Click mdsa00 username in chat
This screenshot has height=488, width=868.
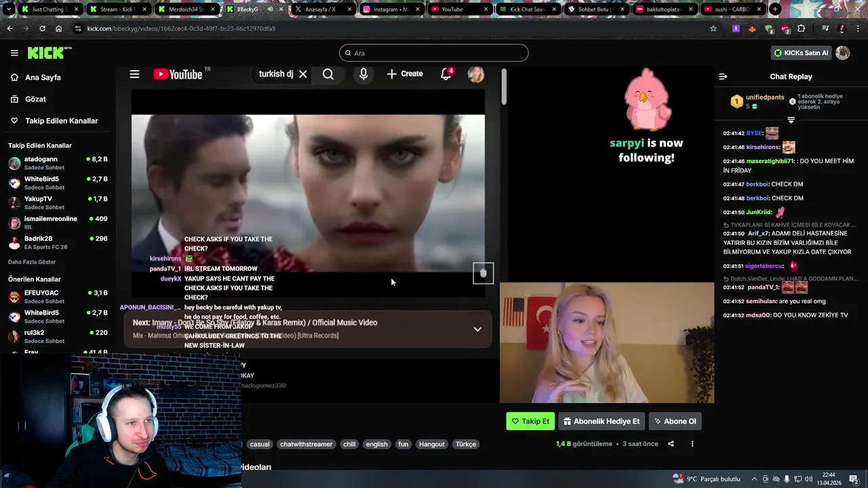pyautogui.click(x=758, y=315)
